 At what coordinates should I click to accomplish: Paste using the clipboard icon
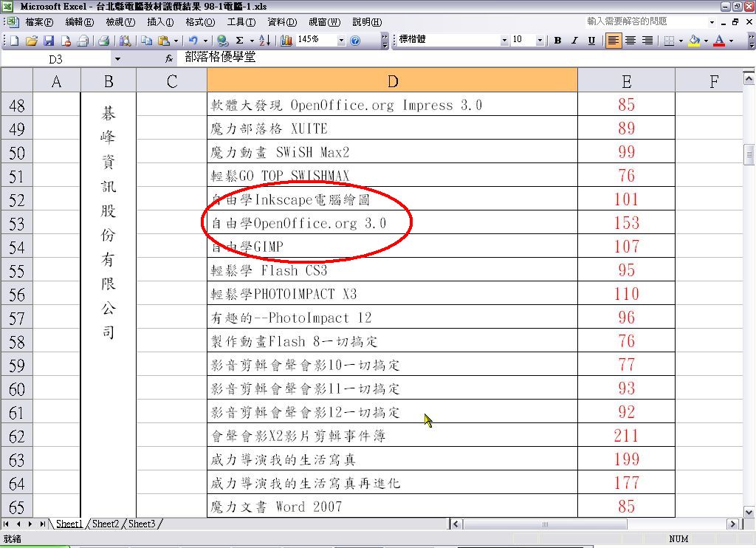[x=163, y=41]
